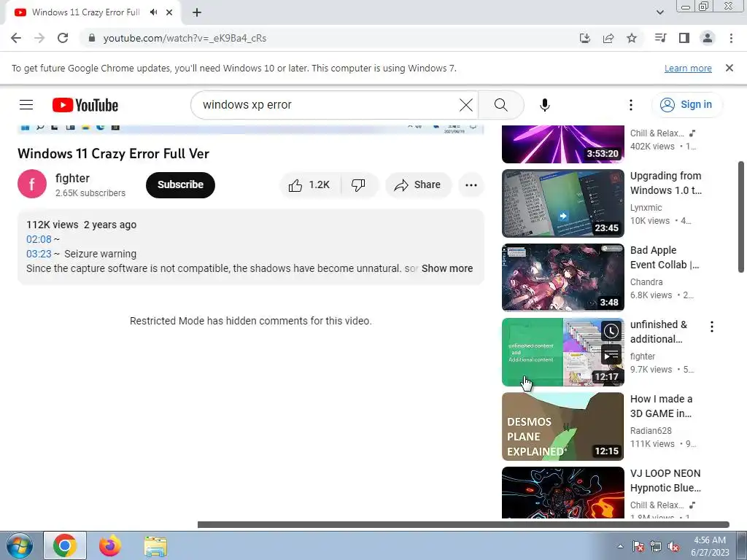The width and height of the screenshot is (747, 560).
Task: Dislike the video
Action: click(359, 184)
